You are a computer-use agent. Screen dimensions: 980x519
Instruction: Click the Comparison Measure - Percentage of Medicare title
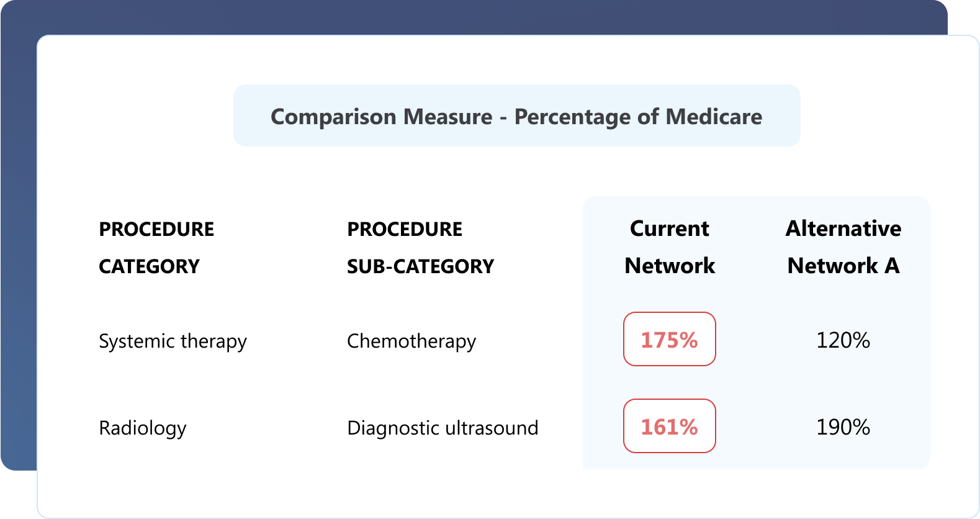[x=516, y=117]
